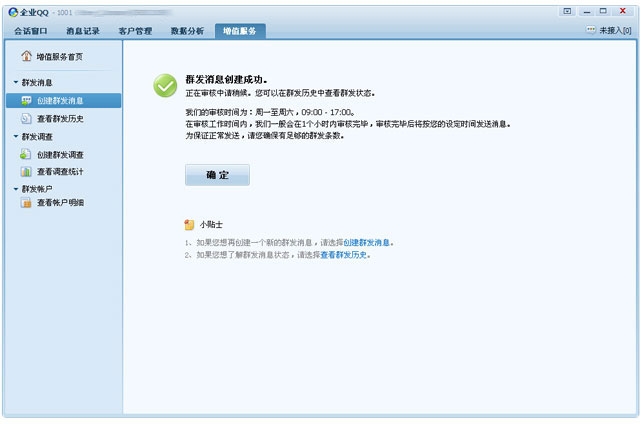The width and height of the screenshot is (642, 424).
Task: Click the 确定 button
Action: (217, 175)
